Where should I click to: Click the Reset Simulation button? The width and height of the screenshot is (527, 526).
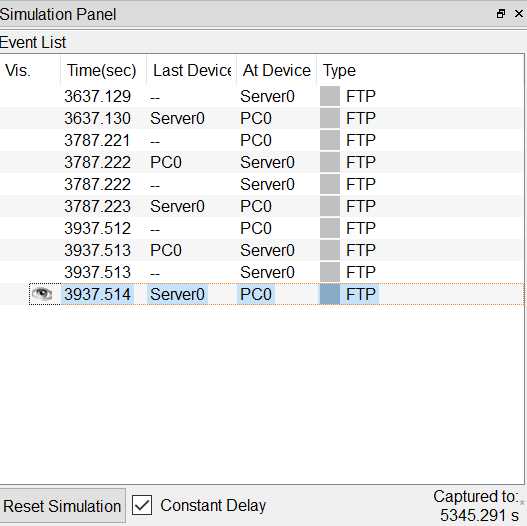tap(62, 506)
